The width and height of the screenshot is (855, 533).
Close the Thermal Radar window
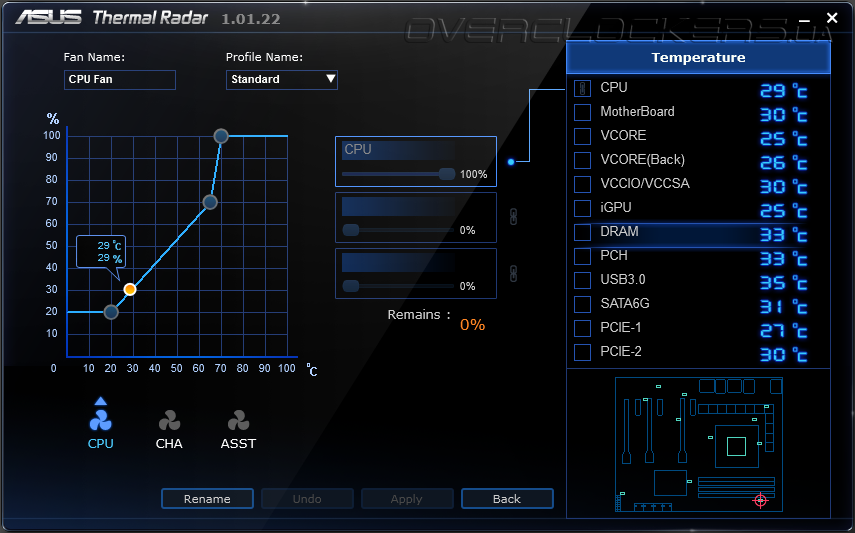click(x=832, y=18)
